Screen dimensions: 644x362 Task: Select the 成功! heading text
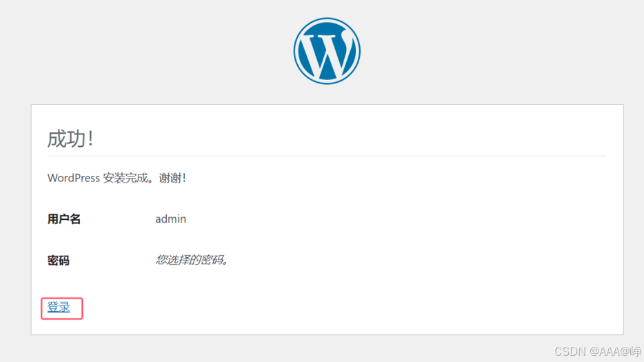(70, 139)
